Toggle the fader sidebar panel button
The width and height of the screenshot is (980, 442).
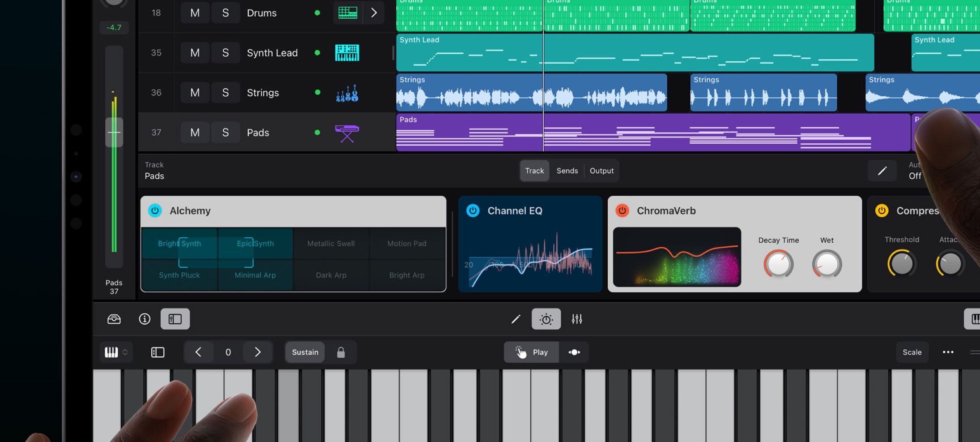(175, 319)
